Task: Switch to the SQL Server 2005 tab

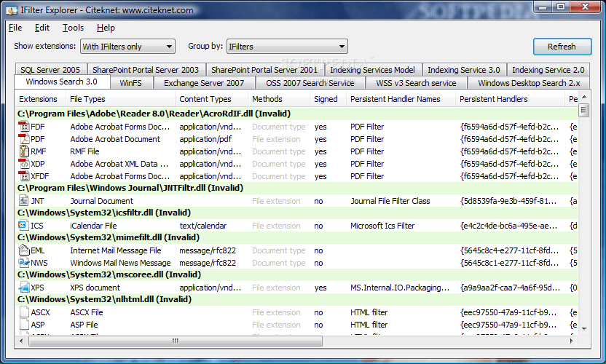Action: tap(50, 70)
